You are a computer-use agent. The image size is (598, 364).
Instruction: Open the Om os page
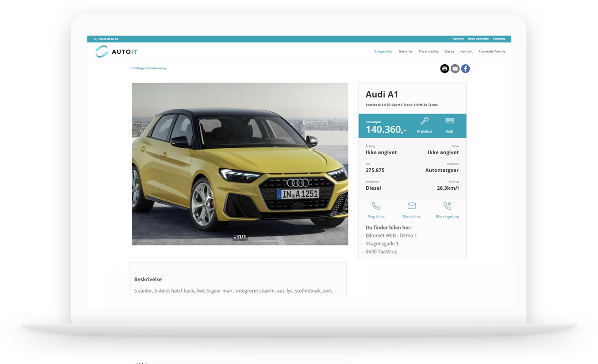449,52
